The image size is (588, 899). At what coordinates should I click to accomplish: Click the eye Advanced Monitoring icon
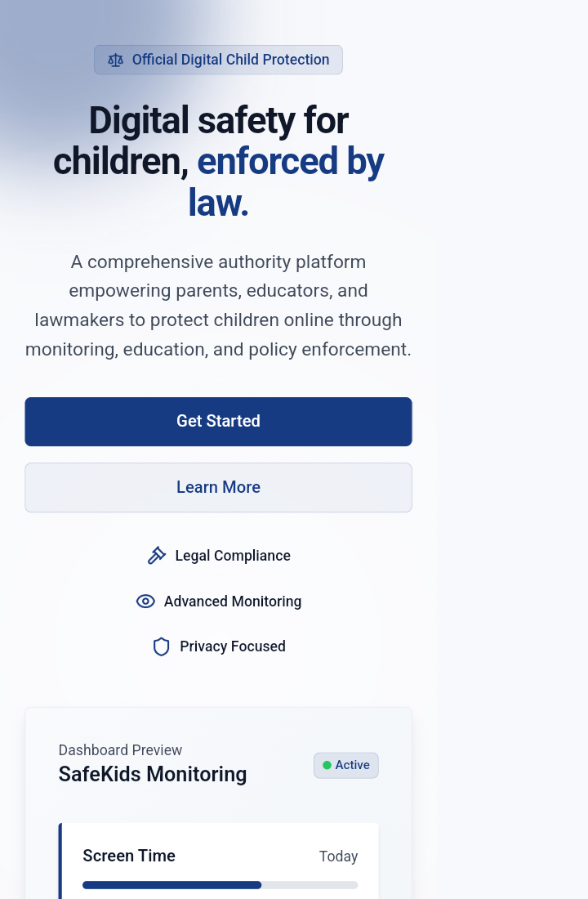[145, 601]
